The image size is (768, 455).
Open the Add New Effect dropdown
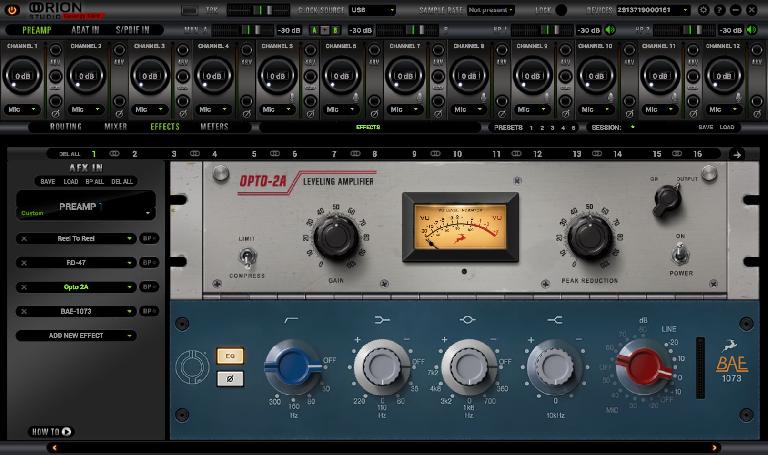pyautogui.click(x=76, y=335)
